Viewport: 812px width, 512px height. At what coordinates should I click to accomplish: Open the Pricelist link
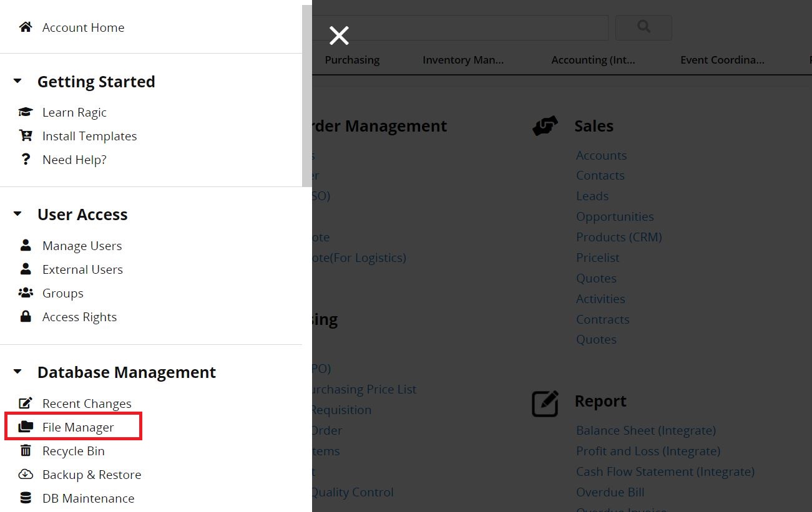598,258
